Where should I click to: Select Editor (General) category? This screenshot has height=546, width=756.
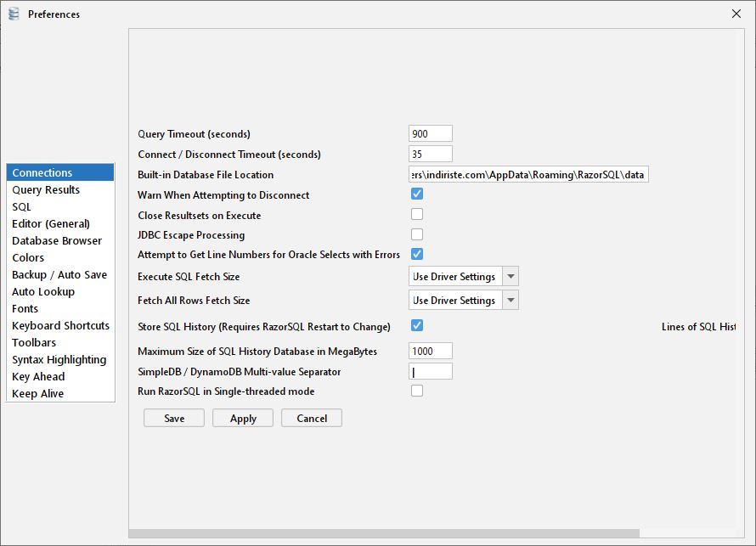point(60,223)
